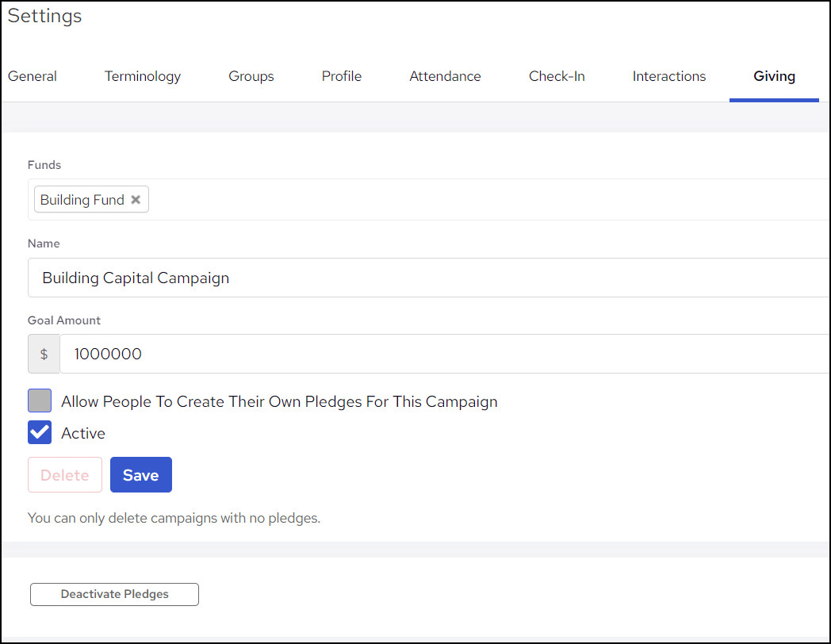The width and height of the screenshot is (831, 644).
Task: Click into the Goal Amount input
Action: point(444,354)
